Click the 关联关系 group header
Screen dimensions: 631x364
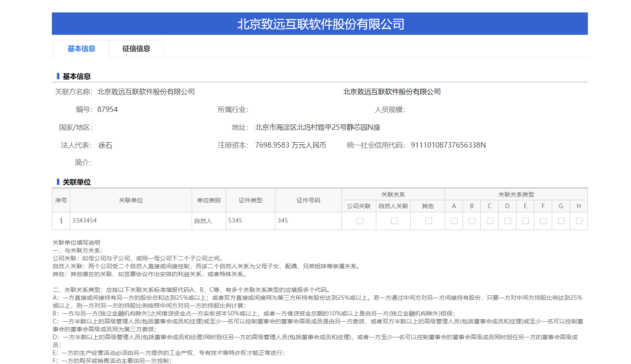point(393,194)
